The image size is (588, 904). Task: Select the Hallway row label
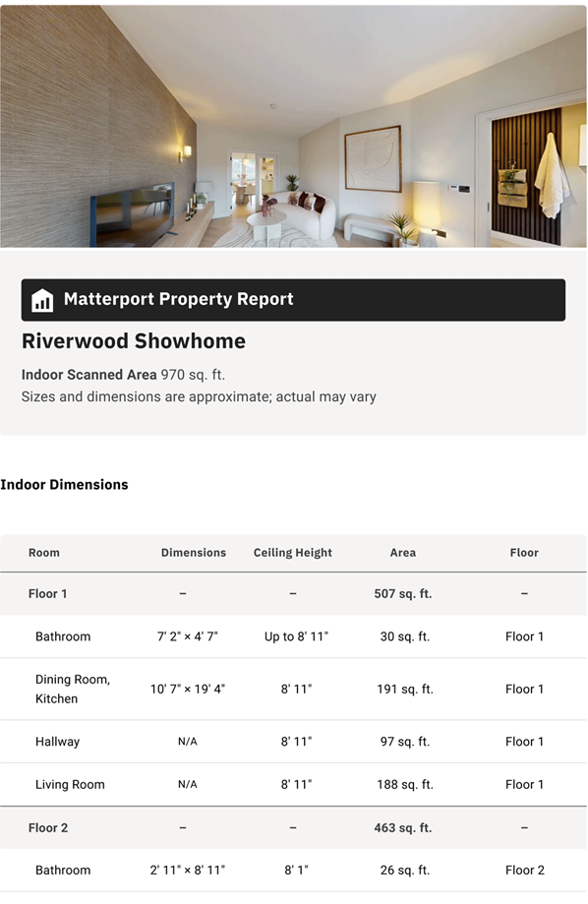tap(58, 742)
